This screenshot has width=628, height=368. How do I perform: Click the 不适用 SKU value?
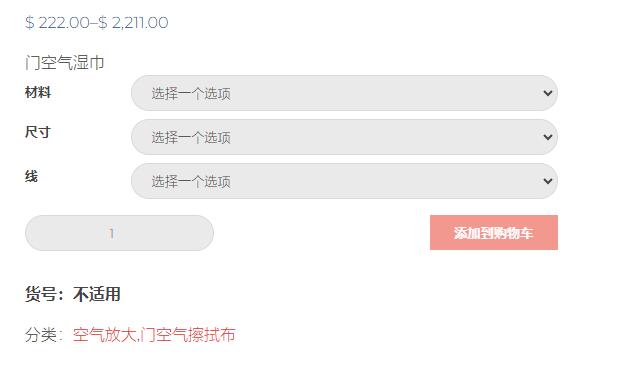click(x=97, y=294)
